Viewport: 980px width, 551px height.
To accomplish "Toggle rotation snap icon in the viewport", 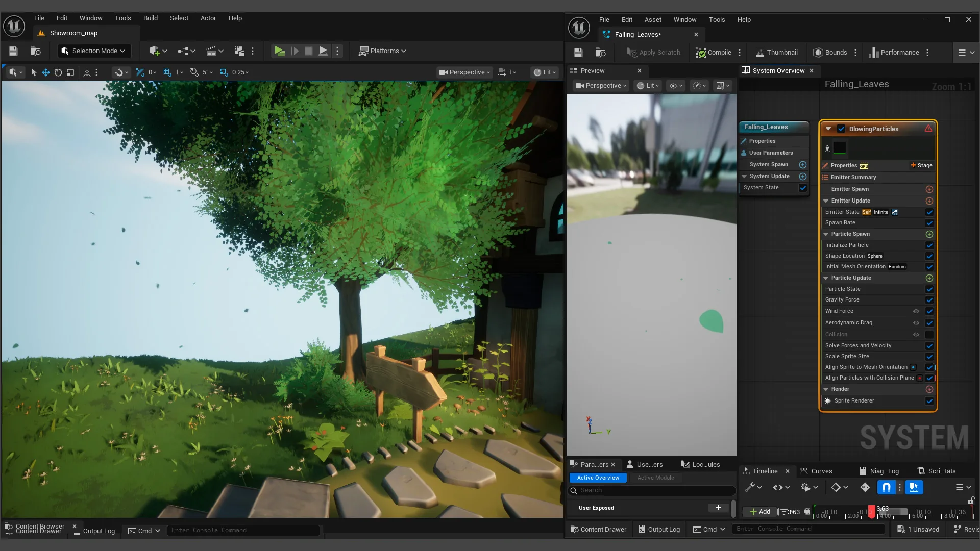I will coord(194,72).
